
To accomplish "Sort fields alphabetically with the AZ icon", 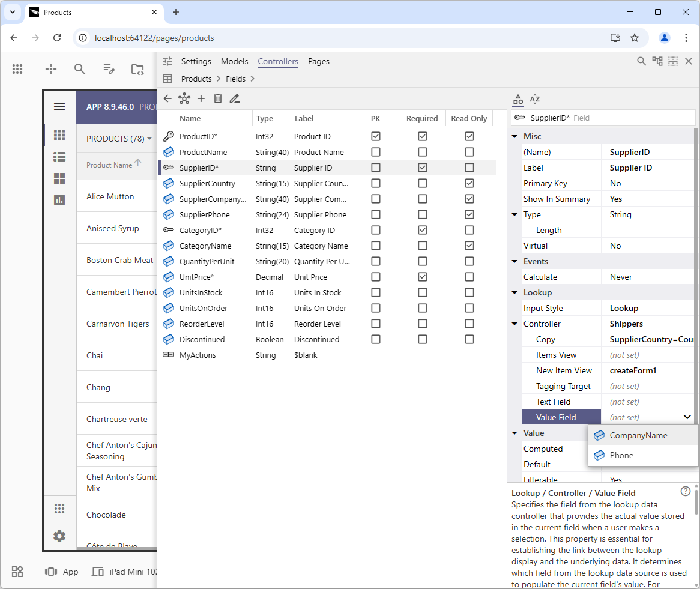I will 534,99.
